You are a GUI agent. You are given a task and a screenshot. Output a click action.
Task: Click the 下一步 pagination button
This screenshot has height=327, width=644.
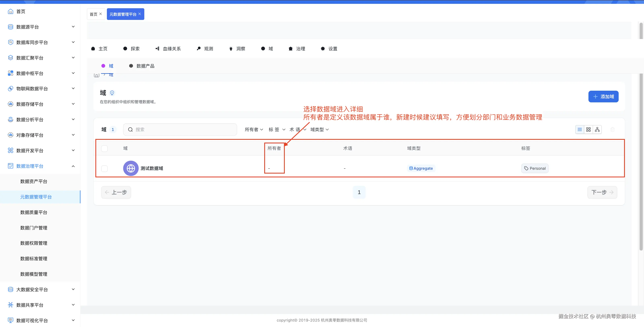[602, 192]
